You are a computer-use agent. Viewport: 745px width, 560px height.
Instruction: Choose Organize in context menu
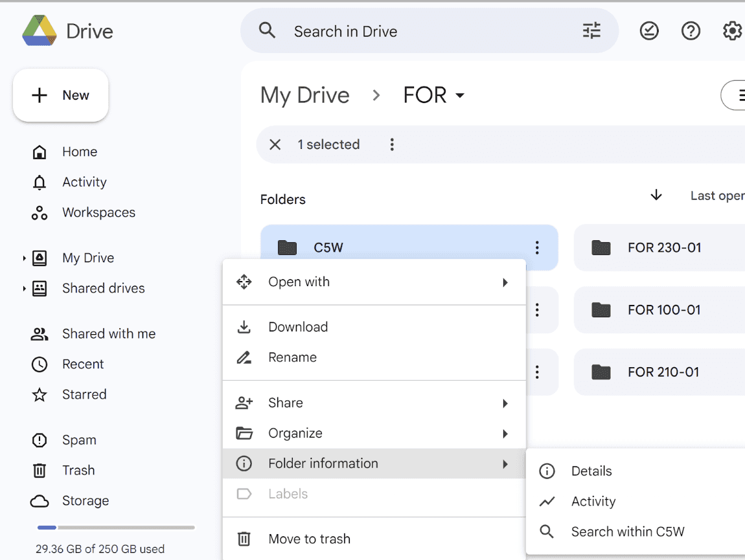tap(374, 433)
